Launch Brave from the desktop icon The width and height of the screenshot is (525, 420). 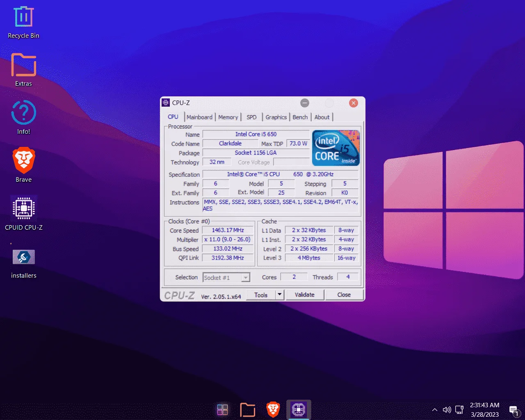24,165
